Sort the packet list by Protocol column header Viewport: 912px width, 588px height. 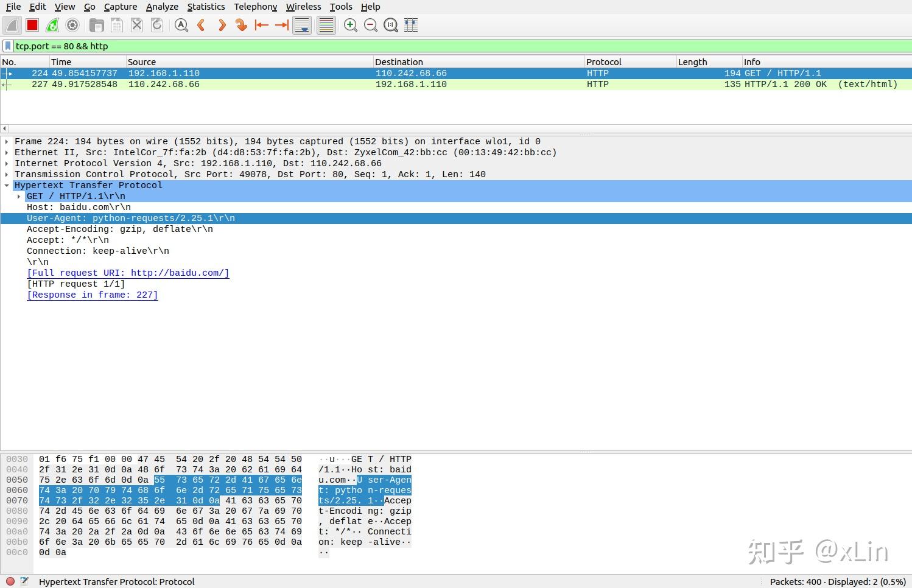(630, 62)
